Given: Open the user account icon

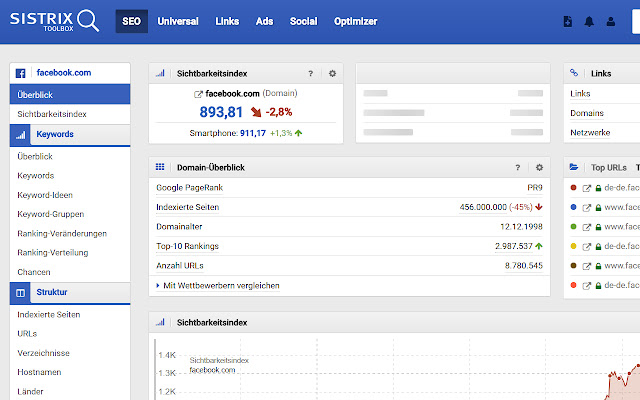Looking at the screenshot, I should coord(611,21).
